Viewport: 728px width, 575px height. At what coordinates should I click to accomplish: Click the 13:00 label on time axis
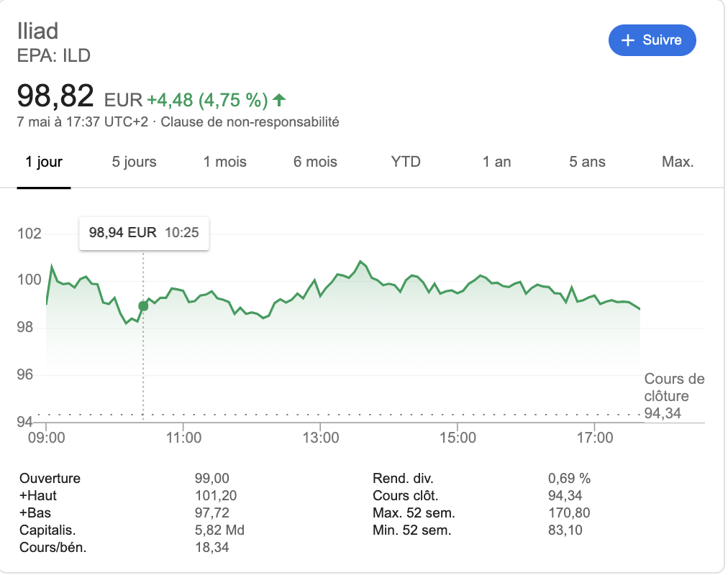point(321,436)
